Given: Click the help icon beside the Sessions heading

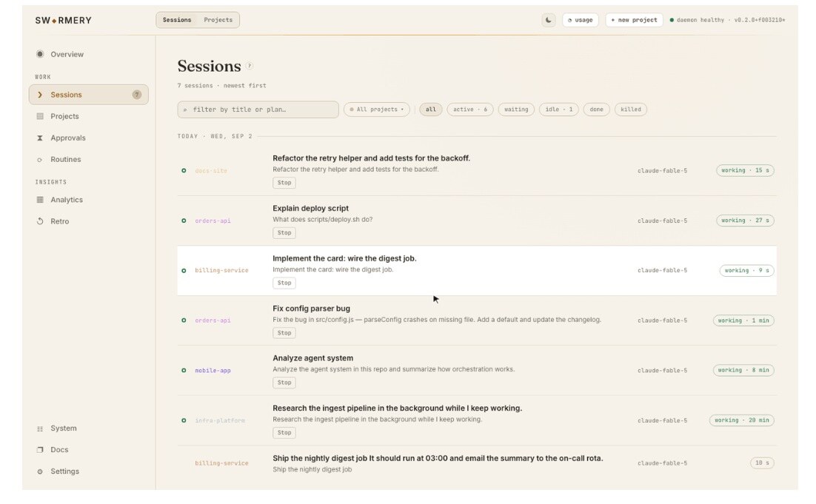Looking at the screenshot, I should pos(250,66).
